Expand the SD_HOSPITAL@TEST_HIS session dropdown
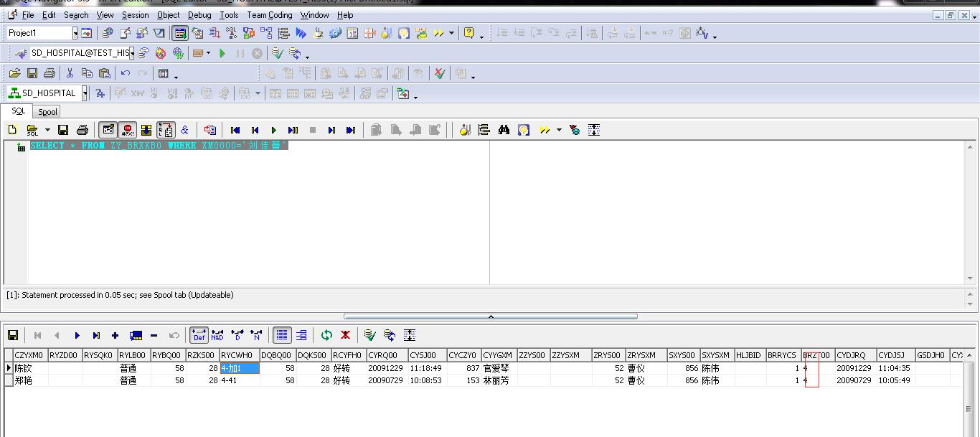 click(x=132, y=53)
